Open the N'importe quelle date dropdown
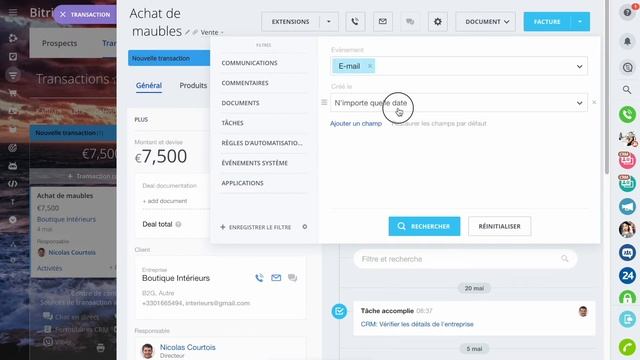 pyautogui.click(x=459, y=103)
